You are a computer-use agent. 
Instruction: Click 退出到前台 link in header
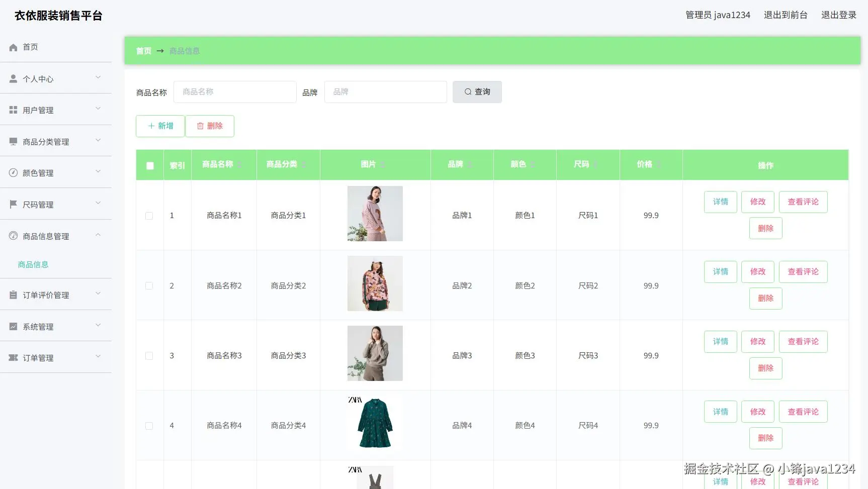(786, 15)
